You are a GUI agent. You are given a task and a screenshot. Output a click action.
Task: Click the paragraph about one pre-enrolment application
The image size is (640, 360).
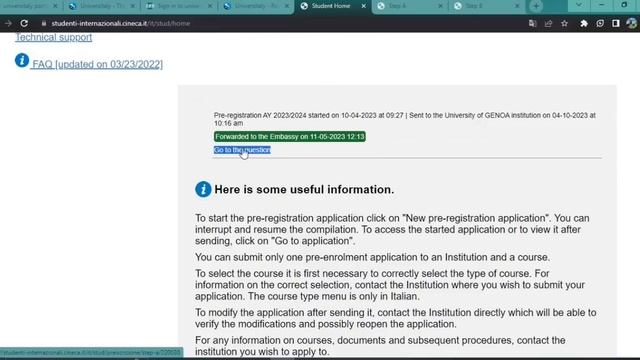(372, 258)
